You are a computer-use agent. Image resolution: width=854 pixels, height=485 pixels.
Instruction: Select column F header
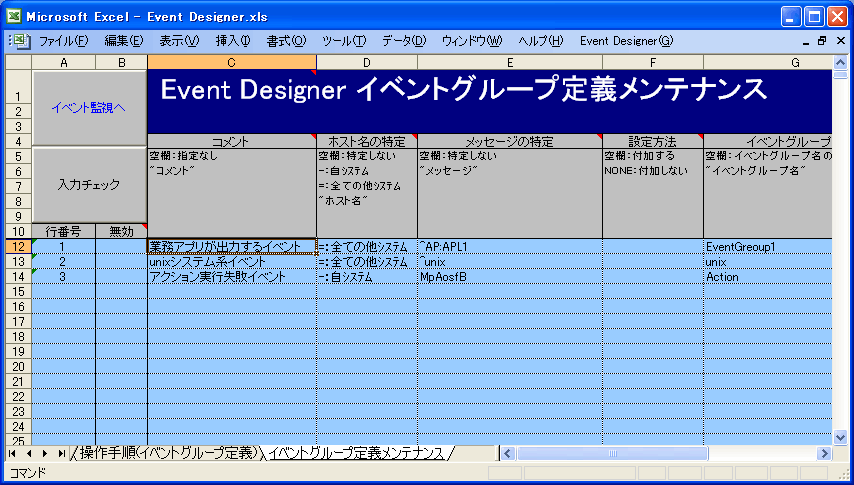[653, 62]
